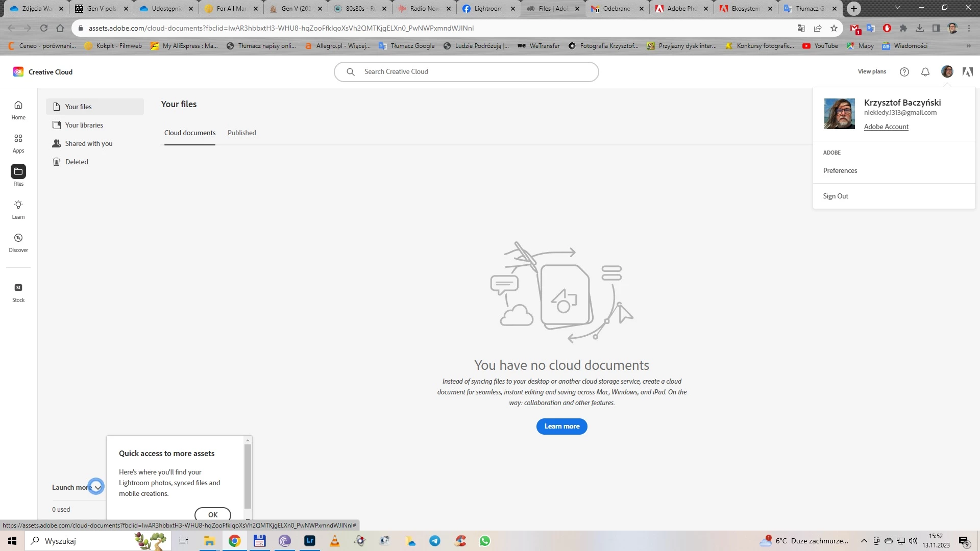
Task: Switch to the Published tab
Action: pyautogui.click(x=242, y=133)
